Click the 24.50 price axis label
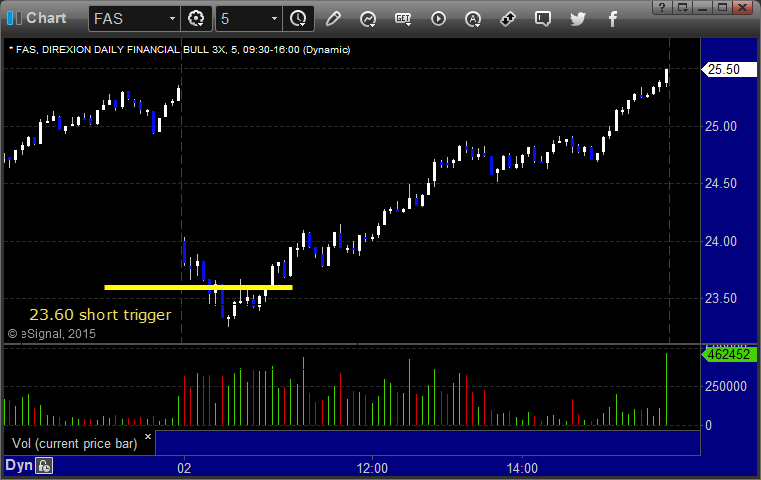The width and height of the screenshot is (761, 480). tap(721, 183)
